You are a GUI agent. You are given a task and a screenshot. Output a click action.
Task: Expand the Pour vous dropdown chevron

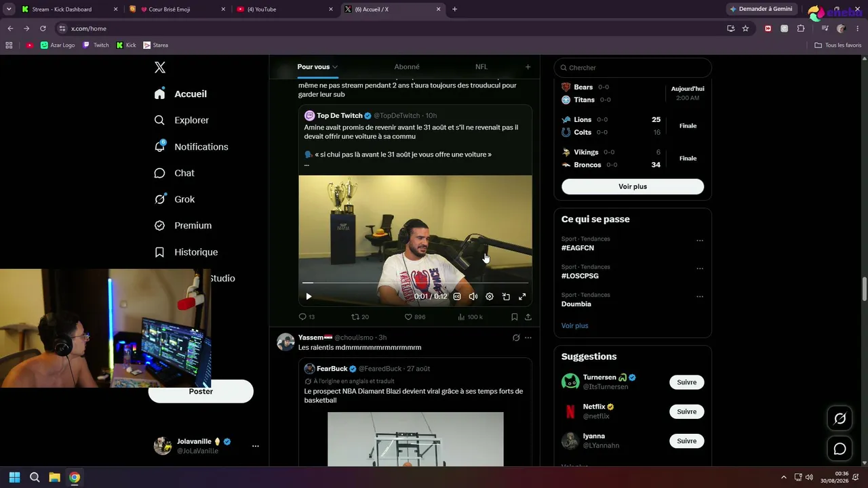(x=335, y=67)
